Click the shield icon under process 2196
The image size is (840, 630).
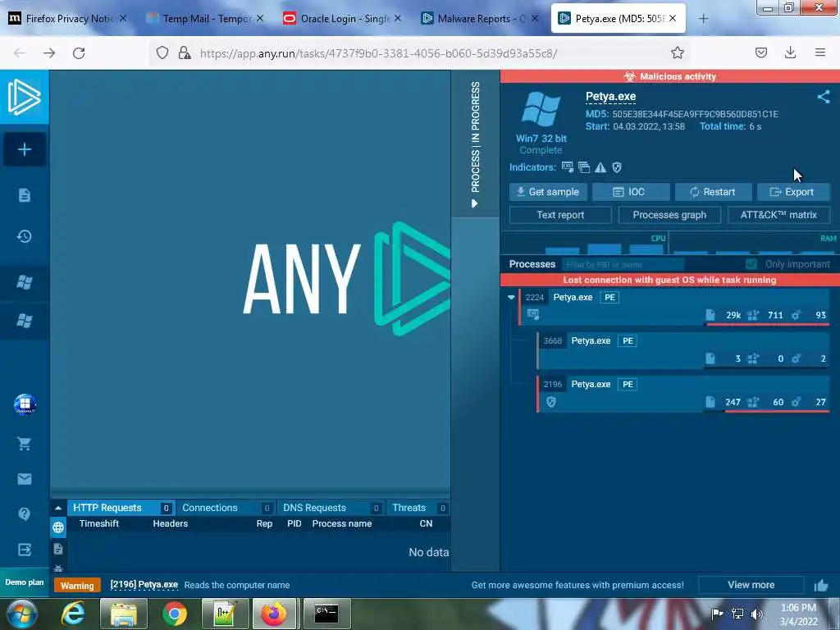point(550,402)
